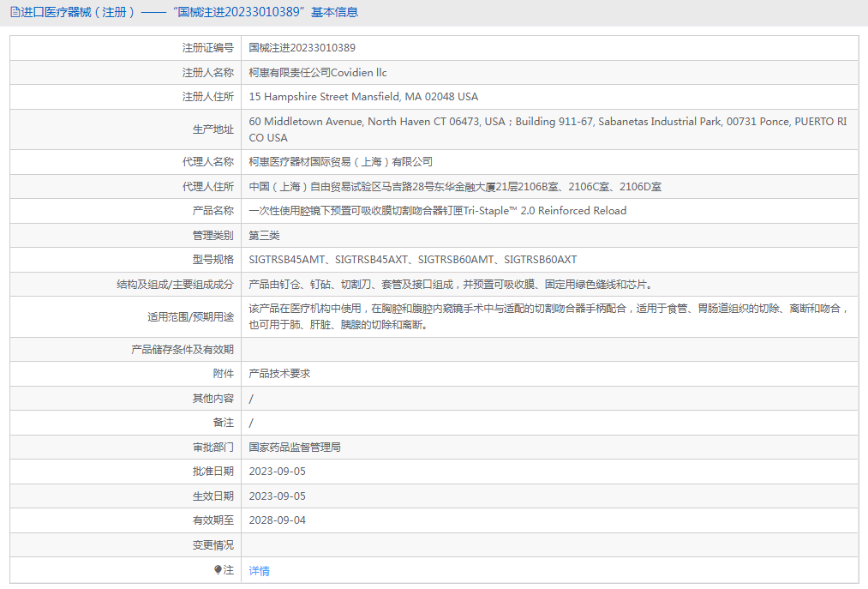This screenshot has height=589, width=868.
Task: Click the 批准日期 label
Action: pos(213,472)
